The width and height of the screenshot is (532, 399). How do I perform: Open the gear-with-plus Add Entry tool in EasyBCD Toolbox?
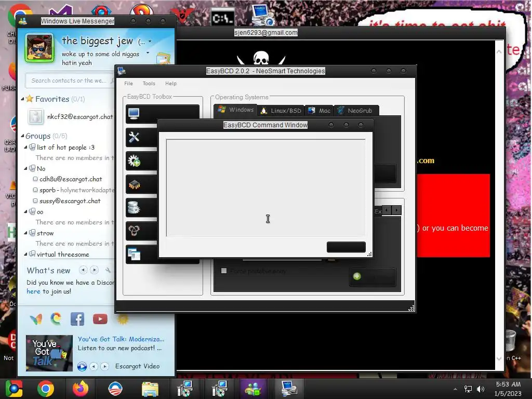click(141, 161)
